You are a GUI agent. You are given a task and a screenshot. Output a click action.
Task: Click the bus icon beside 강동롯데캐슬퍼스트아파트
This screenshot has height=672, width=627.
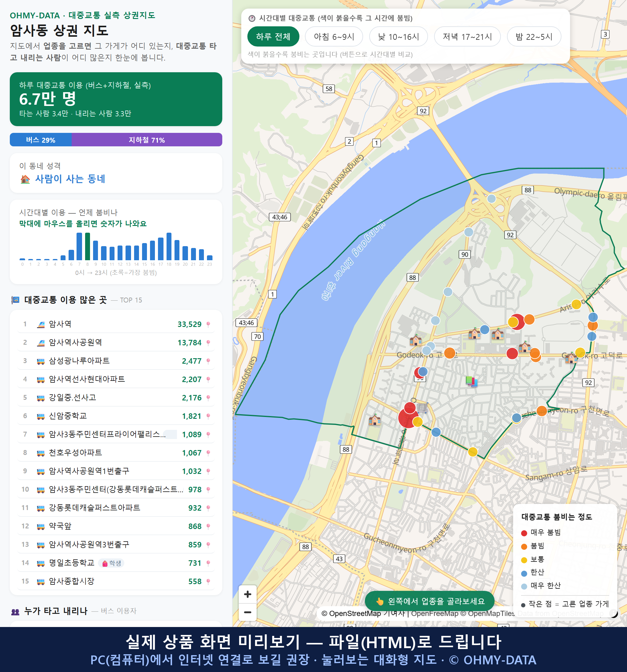point(40,508)
